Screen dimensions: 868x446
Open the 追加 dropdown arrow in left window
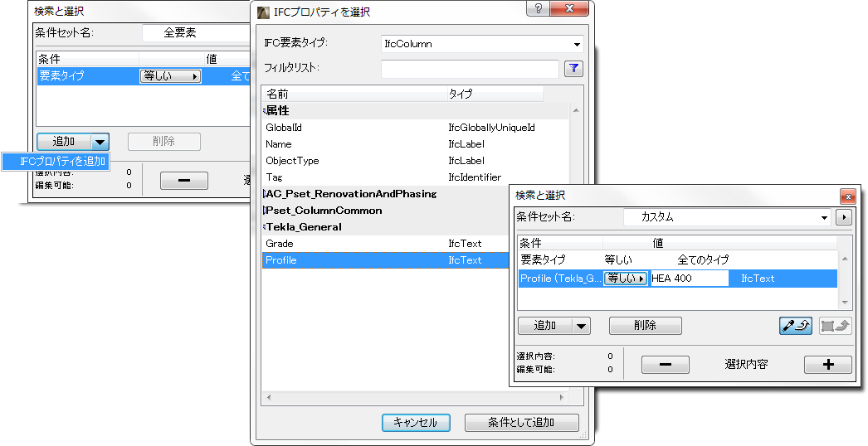point(100,143)
